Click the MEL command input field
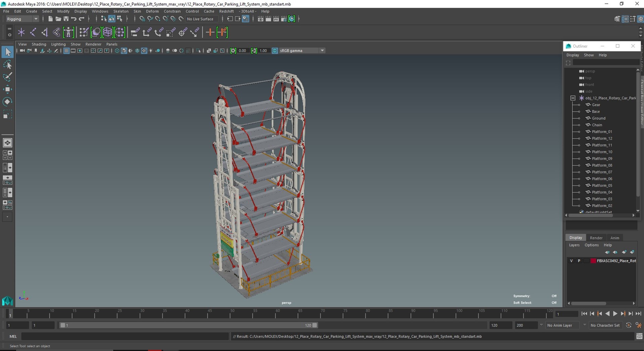This screenshot has height=351, width=644. coord(125,336)
